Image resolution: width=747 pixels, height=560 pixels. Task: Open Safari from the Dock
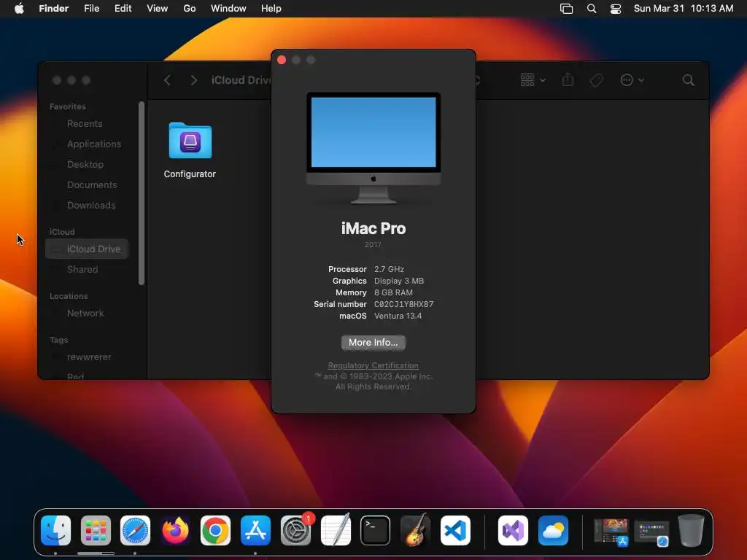click(x=135, y=530)
